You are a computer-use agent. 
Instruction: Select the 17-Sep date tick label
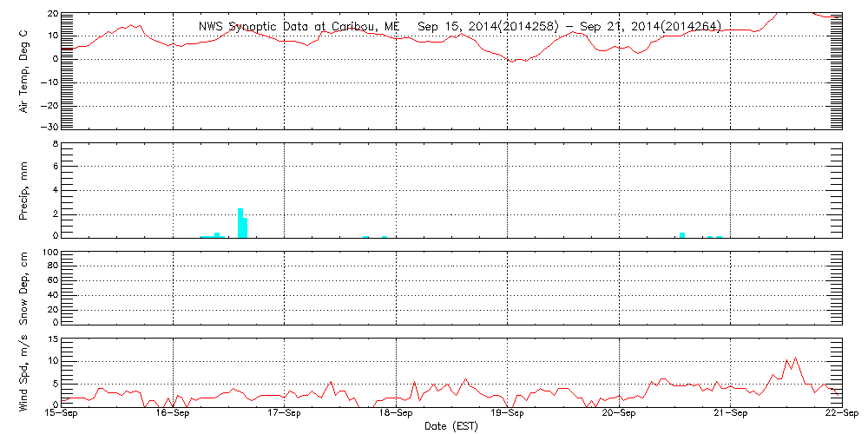coord(285,414)
